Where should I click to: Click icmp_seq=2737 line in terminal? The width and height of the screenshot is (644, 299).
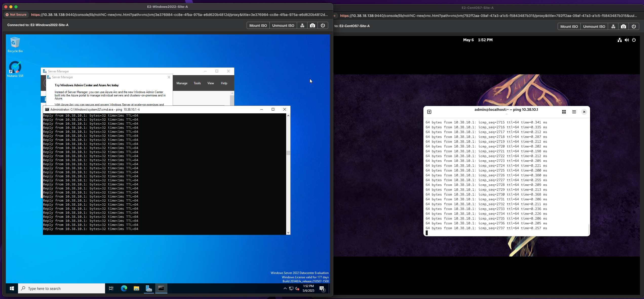coord(486,228)
